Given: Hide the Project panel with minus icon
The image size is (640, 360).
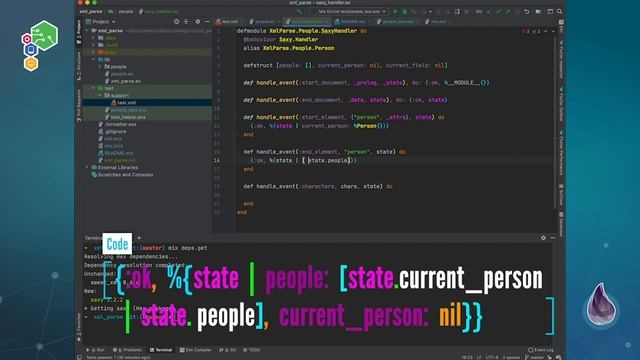Looking at the screenshot, I should 207,22.
